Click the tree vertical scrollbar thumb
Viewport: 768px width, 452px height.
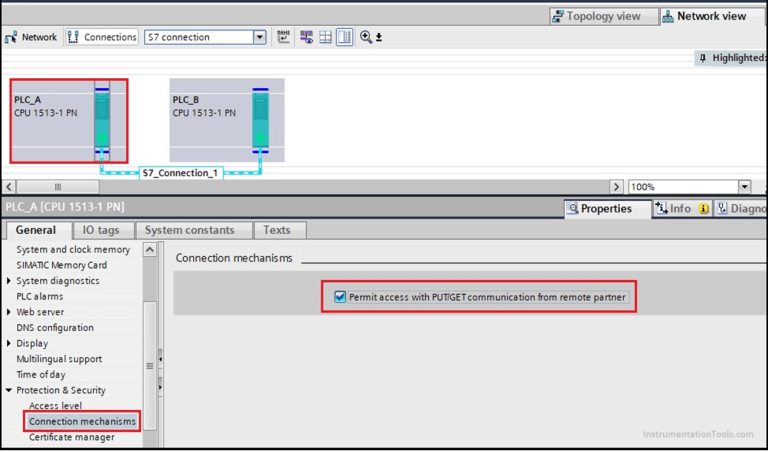pos(150,365)
